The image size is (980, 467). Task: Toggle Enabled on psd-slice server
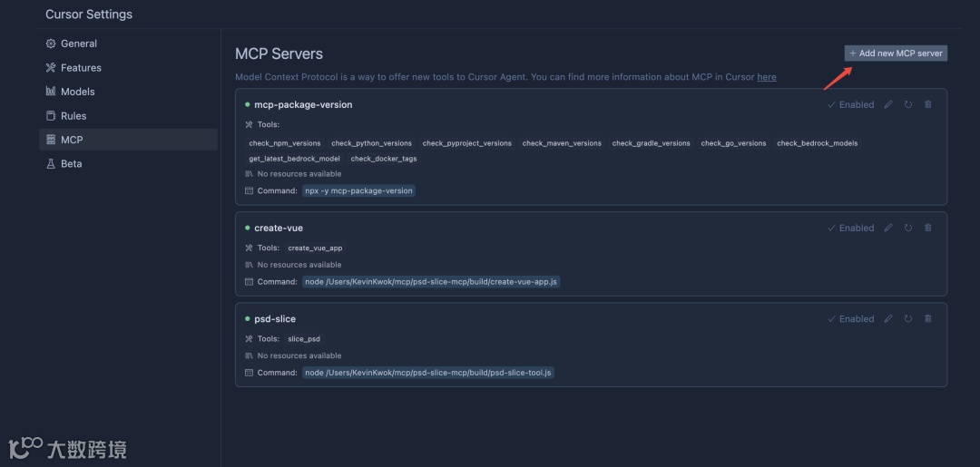(x=850, y=318)
